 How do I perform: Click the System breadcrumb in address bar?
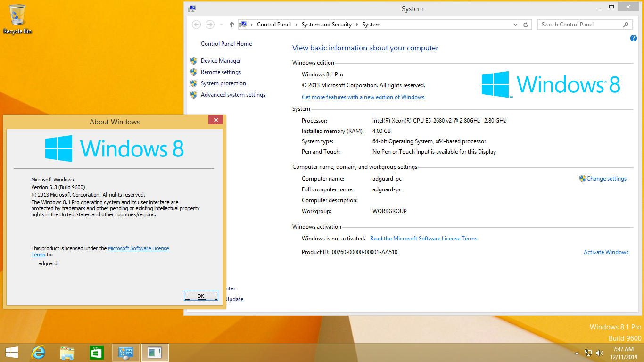(372, 25)
